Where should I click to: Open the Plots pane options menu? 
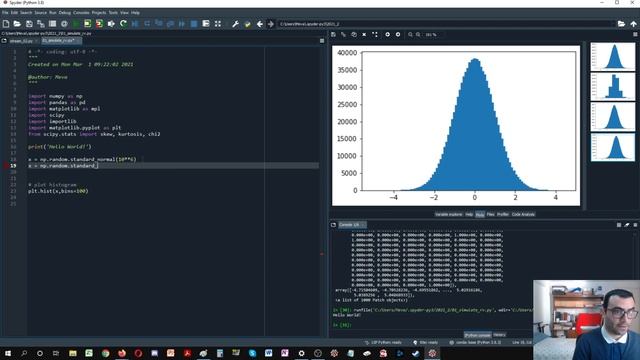pyautogui.click(x=635, y=35)
